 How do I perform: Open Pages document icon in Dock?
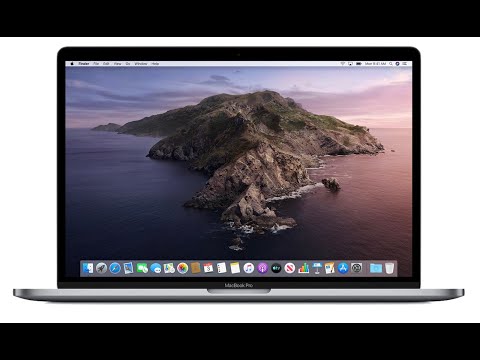[330, 268]
